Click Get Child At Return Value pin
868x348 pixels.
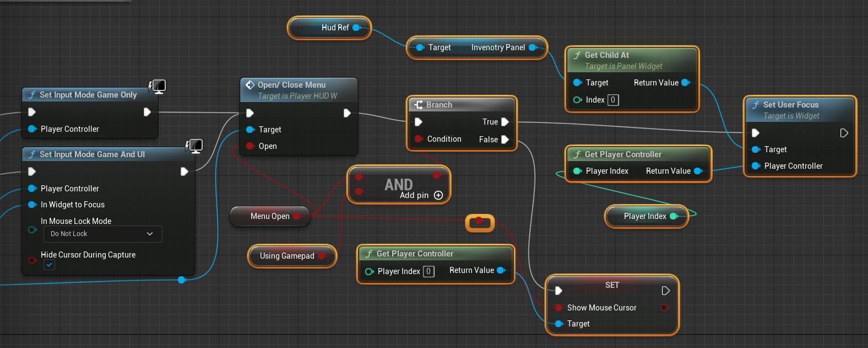tap(686, 83)
